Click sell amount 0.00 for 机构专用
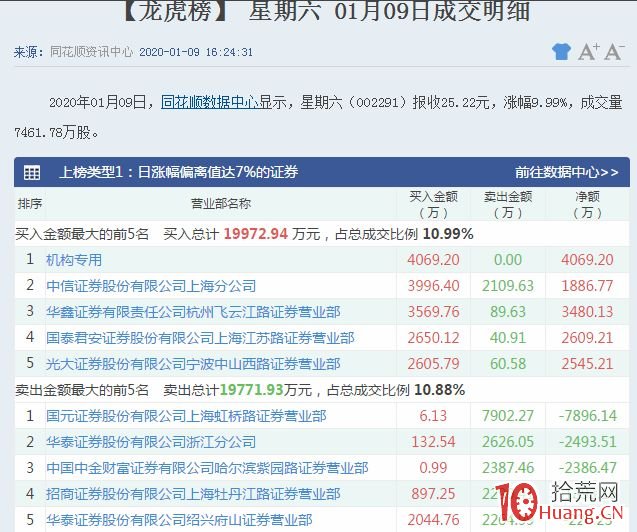The height and width of the screenshot is (532, 637). [x=508, y=260]
